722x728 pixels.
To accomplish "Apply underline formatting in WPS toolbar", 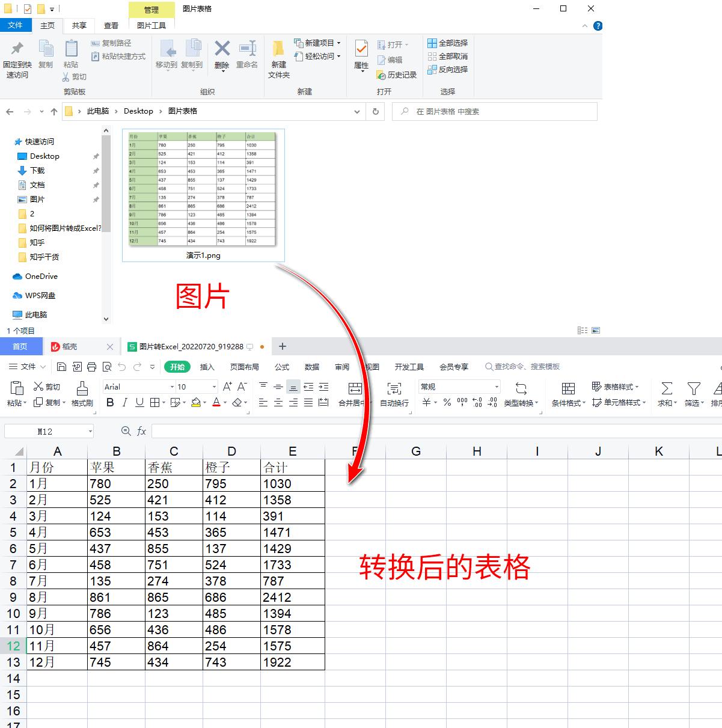I will 139,403.
